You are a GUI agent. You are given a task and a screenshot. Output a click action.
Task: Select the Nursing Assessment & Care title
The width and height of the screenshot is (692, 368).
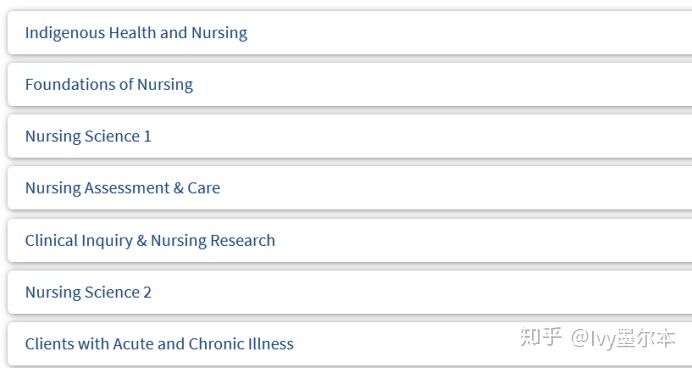pos(123,188)
